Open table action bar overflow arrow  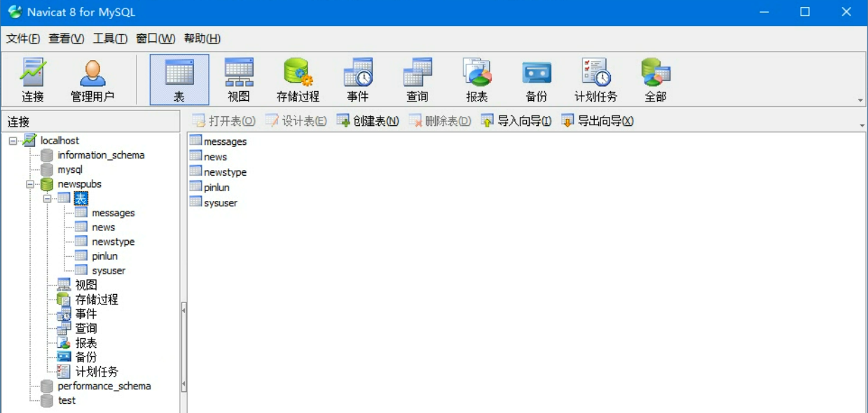pyautogui.click(x=861, y=125)
